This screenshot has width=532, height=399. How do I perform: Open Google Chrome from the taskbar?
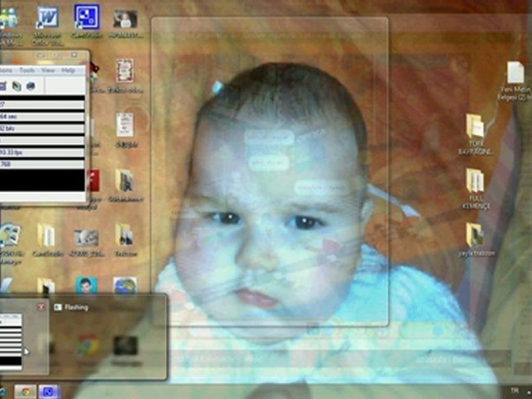pos(25,392)
